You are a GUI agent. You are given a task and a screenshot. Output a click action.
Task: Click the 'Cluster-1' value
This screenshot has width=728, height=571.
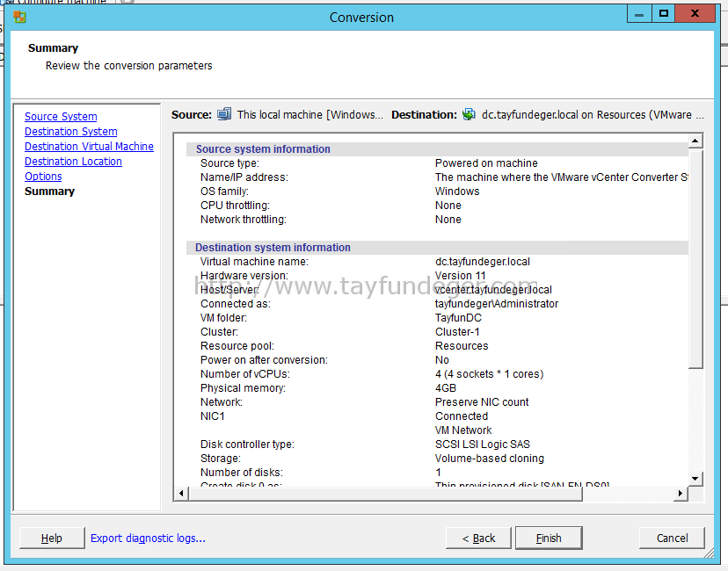click(457, 332)
